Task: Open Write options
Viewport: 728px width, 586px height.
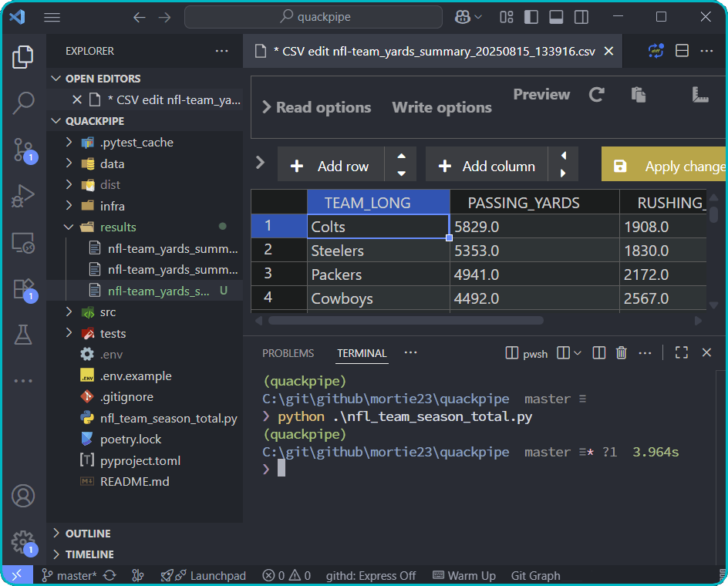Action: click(442, 107)
